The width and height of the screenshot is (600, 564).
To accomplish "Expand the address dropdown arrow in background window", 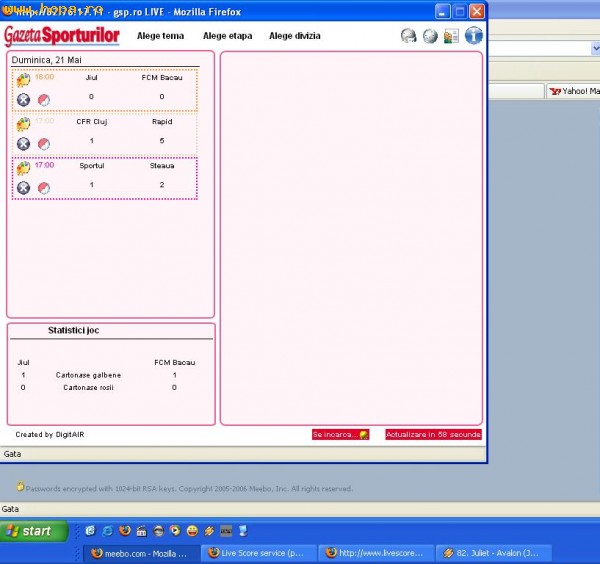I will [596, 48].
